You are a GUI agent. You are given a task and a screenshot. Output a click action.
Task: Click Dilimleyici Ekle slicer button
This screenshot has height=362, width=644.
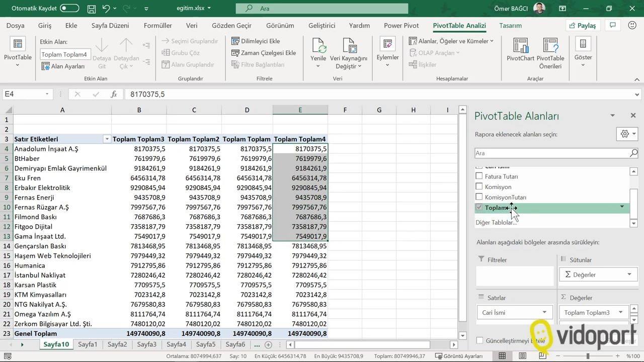coord(256,41)
